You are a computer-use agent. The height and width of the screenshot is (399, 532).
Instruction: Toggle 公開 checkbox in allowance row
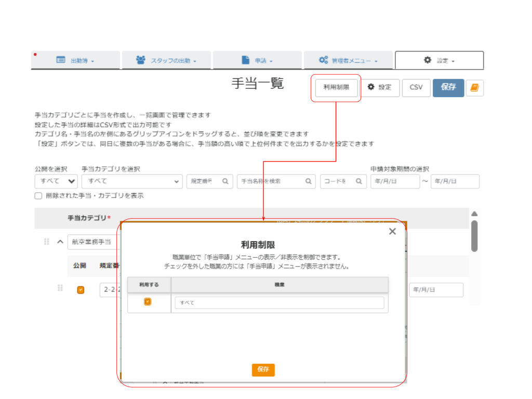81,290
